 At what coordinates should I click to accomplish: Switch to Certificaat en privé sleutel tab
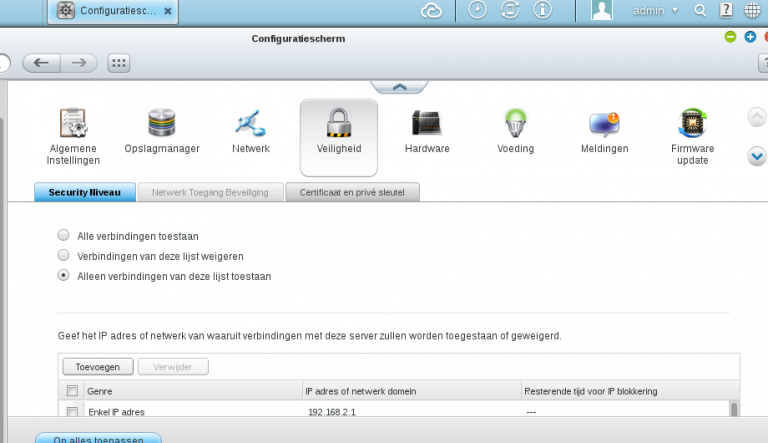352,192
